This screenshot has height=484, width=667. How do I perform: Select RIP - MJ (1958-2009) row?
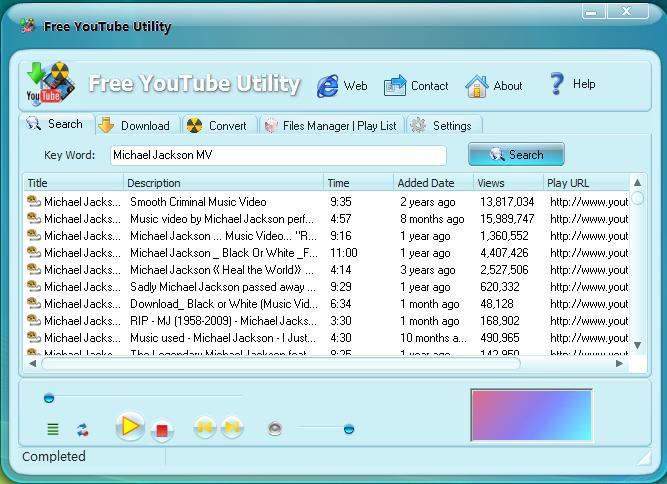[x=327, y=321]
